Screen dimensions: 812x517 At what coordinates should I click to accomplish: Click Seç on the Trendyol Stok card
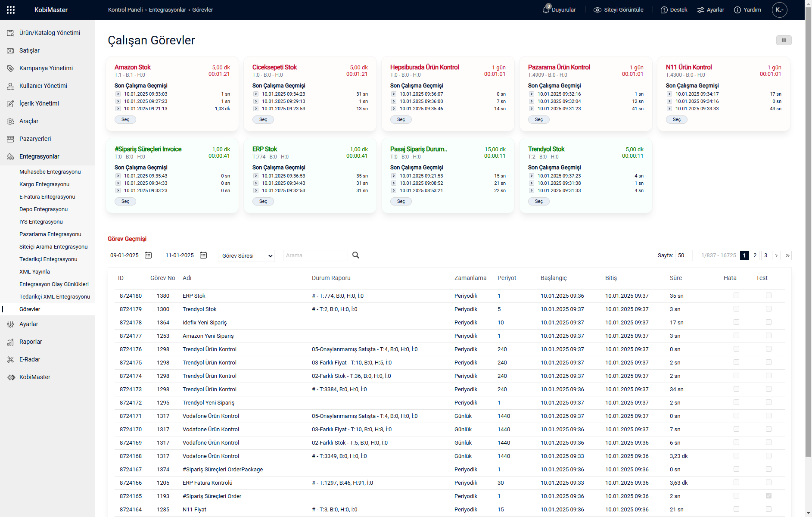click(x=539, y=201)
